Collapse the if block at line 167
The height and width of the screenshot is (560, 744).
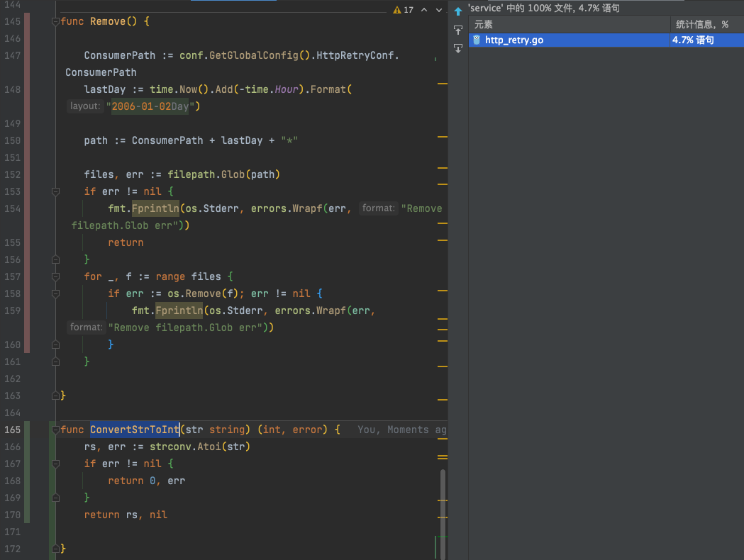[55, 464]
